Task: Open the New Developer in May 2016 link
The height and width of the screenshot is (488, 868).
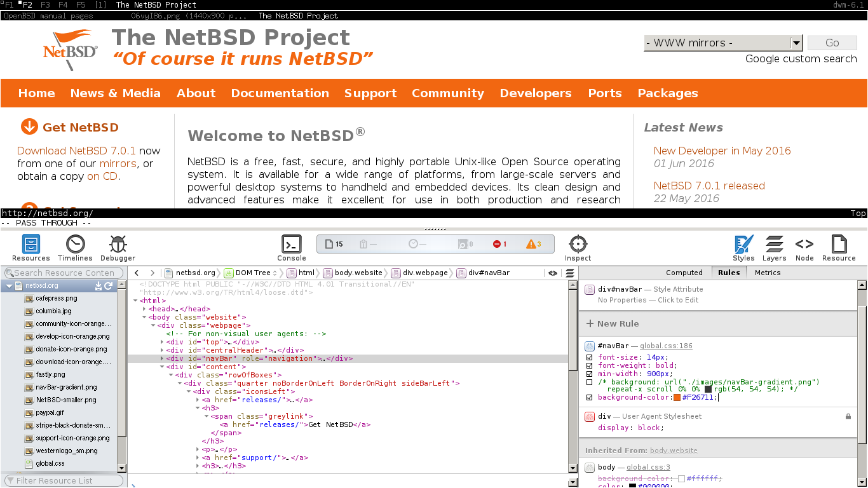Action: click(x=722, y=151)
